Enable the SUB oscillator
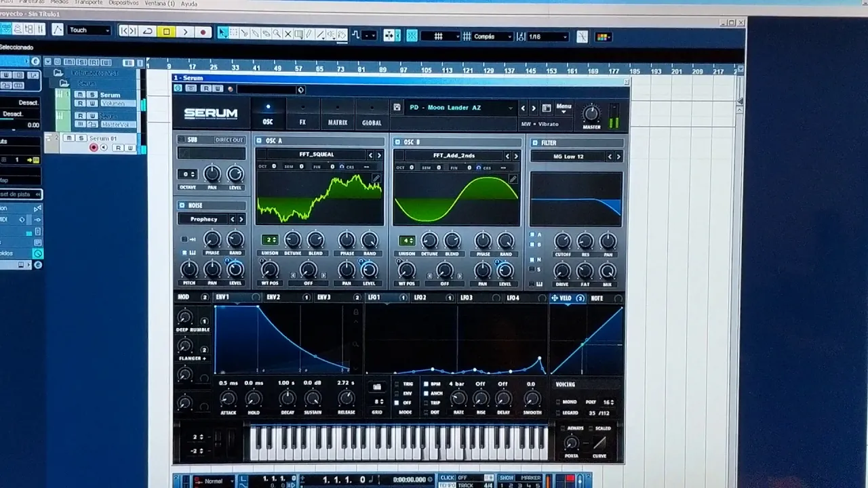This screenshot has width=868, height=488. pyautogui.click(x=182, y=140)
